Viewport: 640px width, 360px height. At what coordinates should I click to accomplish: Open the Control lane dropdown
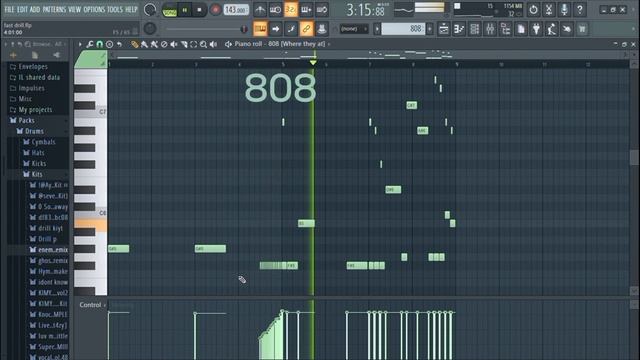pos(93,305)
